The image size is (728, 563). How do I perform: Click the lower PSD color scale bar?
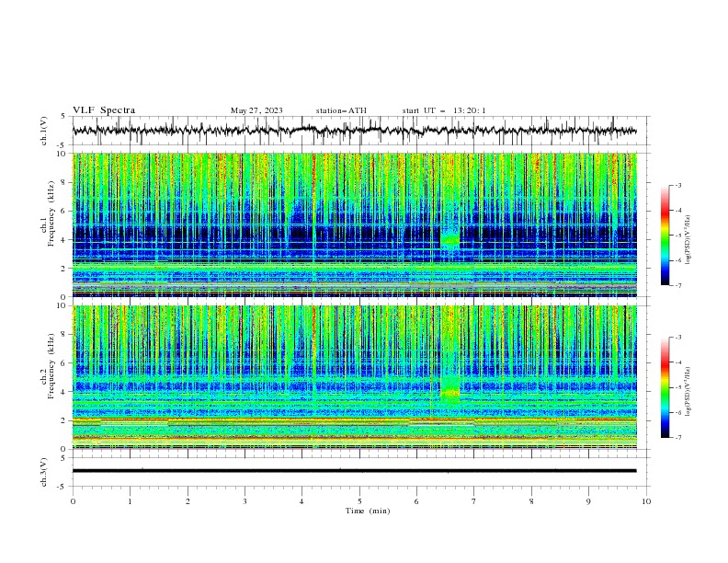tap(665, 387)
